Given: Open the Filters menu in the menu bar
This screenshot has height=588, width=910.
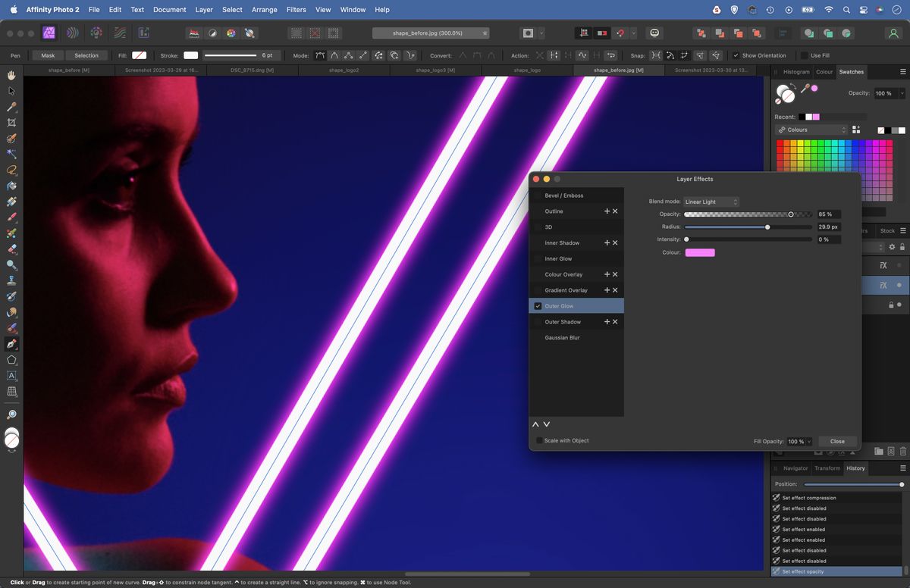Looking at the screenshot, I should tap(296, 9).
